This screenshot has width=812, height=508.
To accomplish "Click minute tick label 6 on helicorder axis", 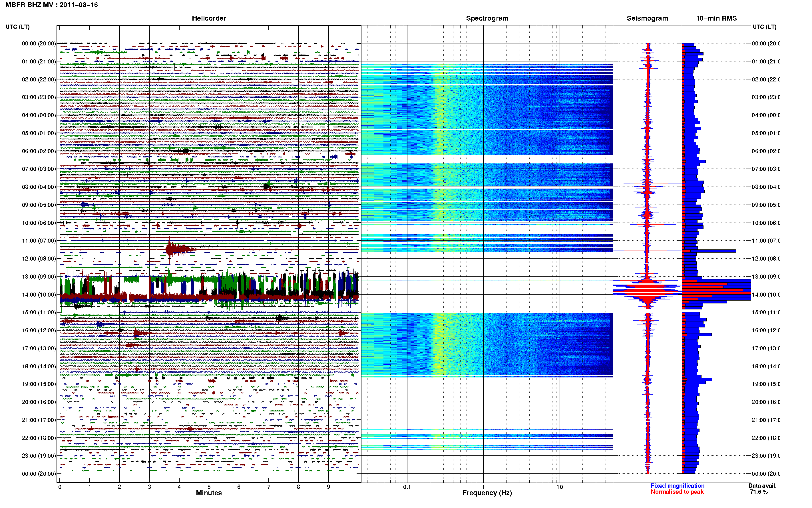I will click(239, 487).
